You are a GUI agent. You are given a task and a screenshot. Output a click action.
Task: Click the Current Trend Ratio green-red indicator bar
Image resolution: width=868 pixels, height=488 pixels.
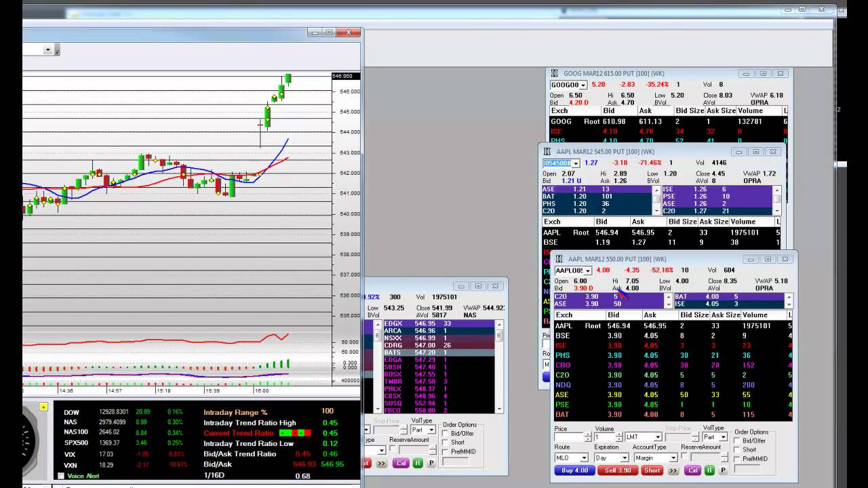[x=295, y=432]
